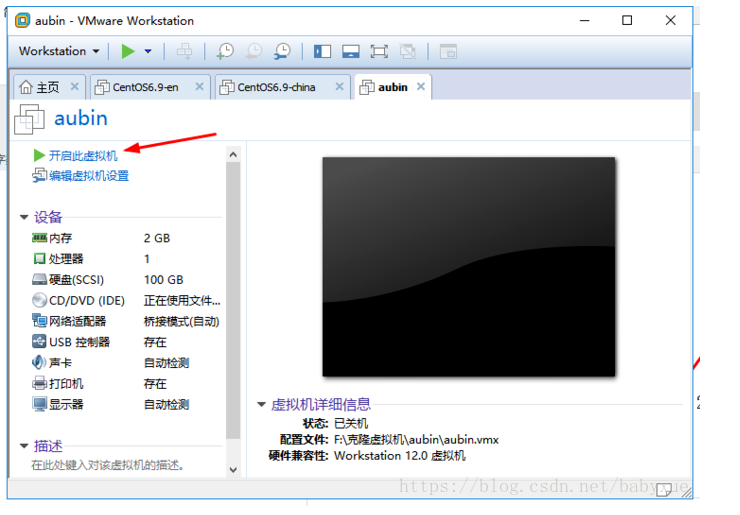This screenshot has height=515, width=740.
Task: Click the left panel scrollbar thumb
Action: [233, 300]
